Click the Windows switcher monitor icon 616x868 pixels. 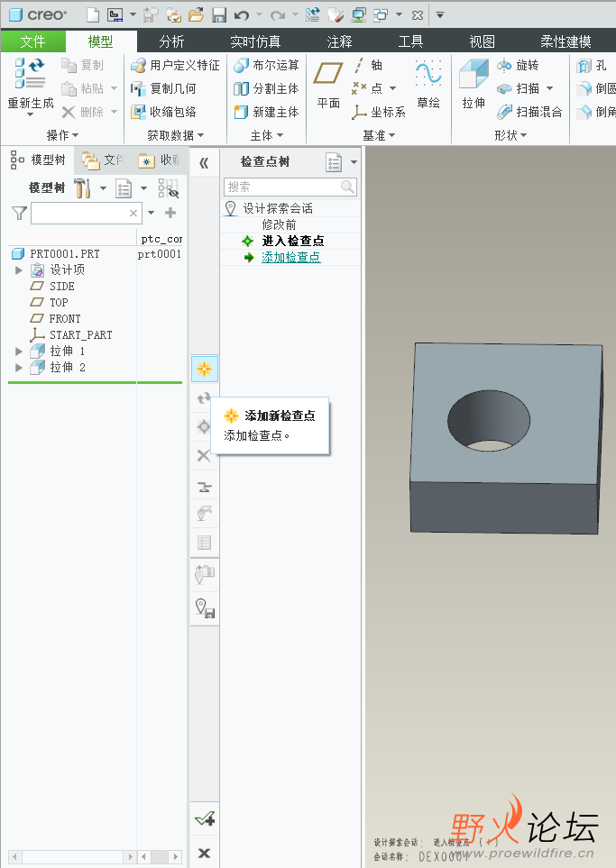point(359,15)
